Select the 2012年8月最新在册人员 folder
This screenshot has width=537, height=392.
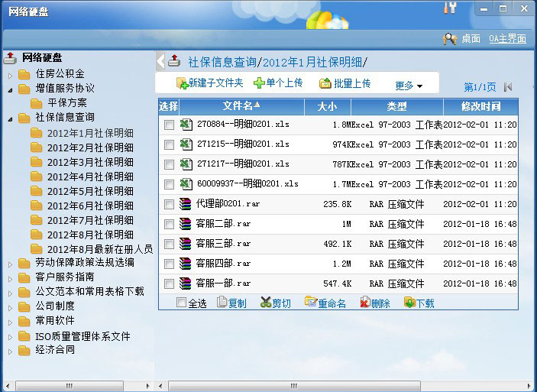point(100,249)
